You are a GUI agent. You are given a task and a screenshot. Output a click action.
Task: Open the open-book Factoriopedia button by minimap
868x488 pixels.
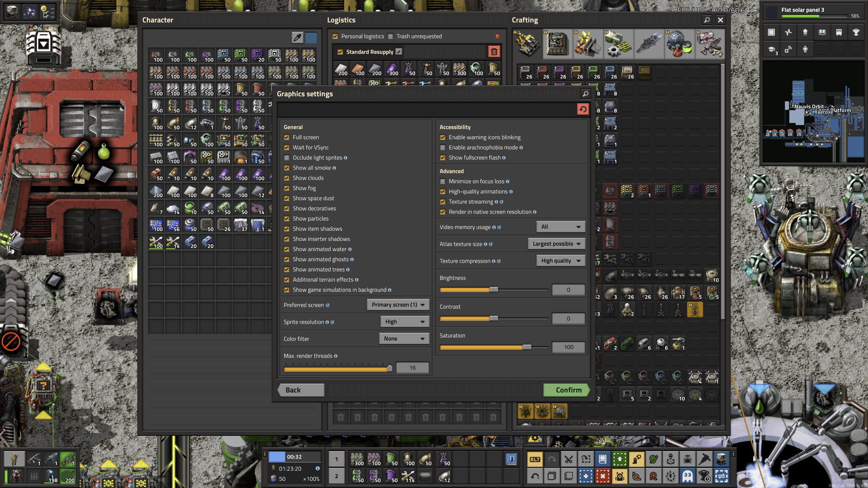point(822,32)
